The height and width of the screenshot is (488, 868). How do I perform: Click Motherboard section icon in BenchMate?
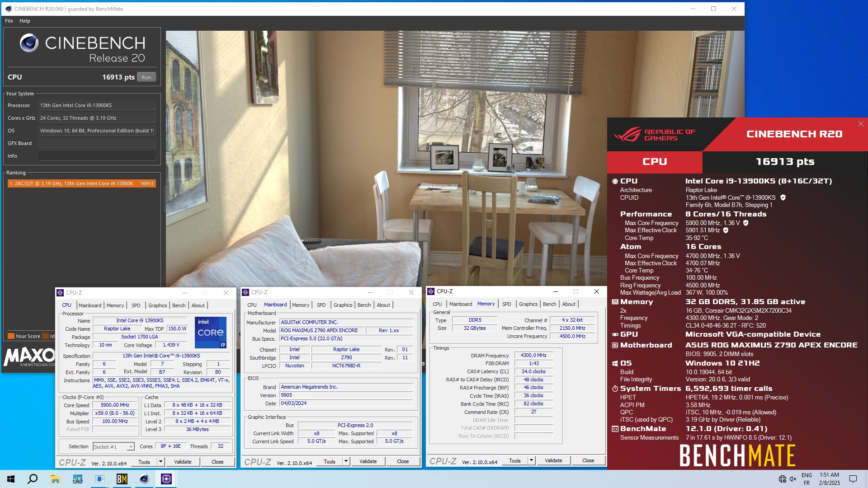point(615,345)
